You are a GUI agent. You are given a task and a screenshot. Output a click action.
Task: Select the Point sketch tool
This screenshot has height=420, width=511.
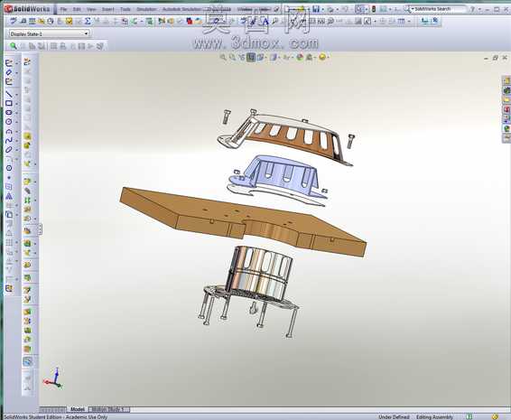coord(9,178)
